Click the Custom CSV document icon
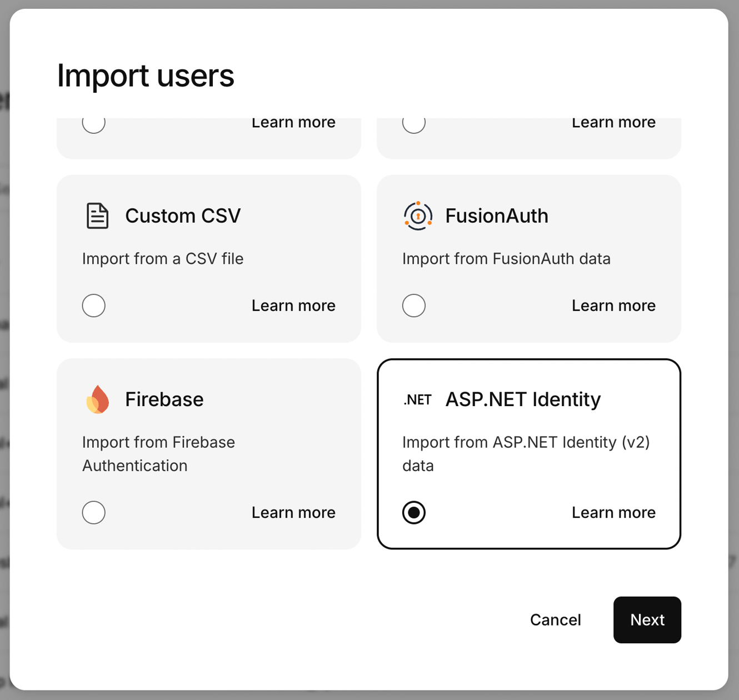Screen dimensions: 739x700 98,216
